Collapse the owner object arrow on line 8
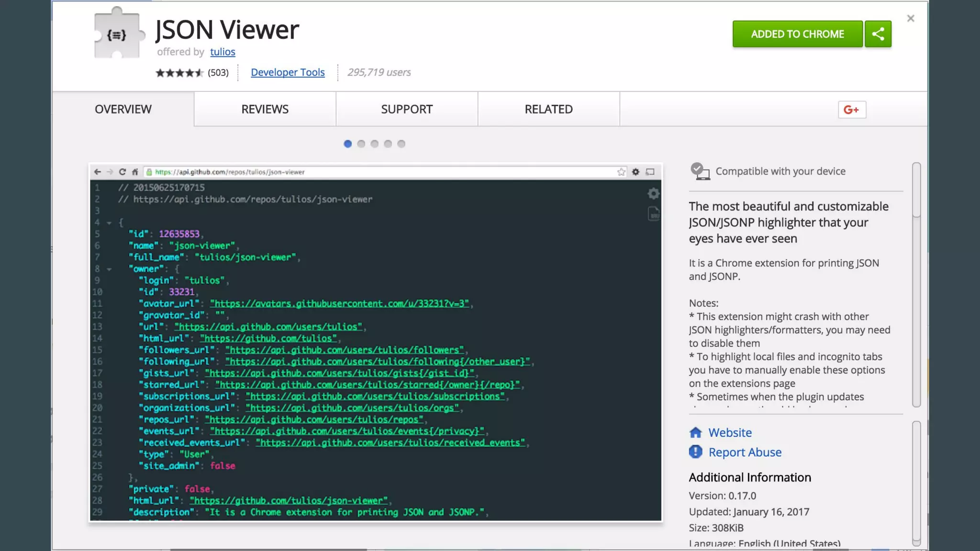Image resolution: width=980 pixels, height=551 pixels. tap(110, 269)
